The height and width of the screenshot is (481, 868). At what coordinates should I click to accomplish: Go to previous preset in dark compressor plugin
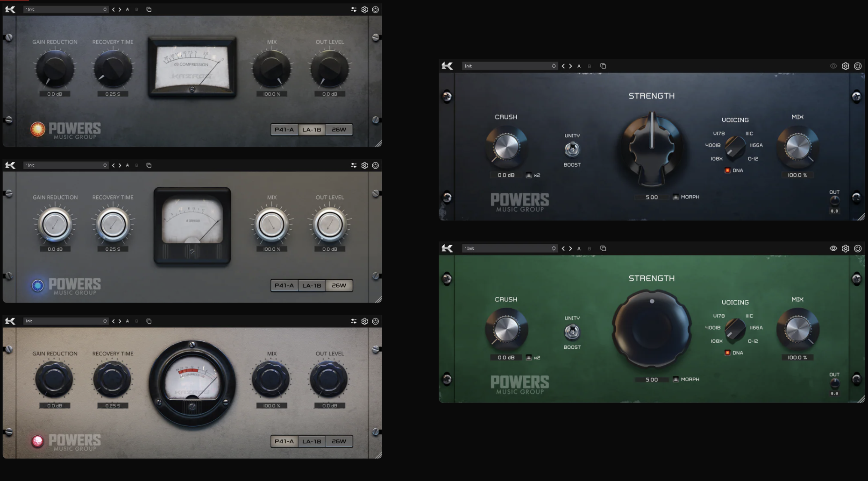[x=114, y=9]
